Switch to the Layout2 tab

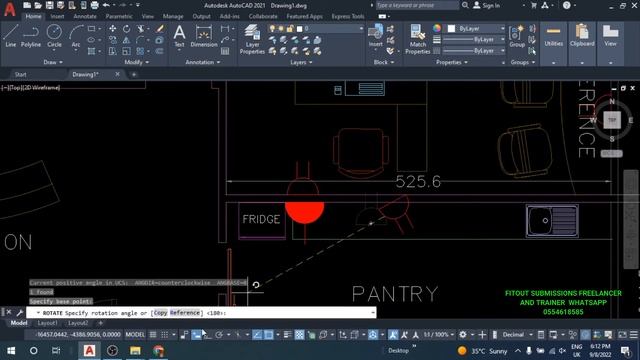point(78,323)
